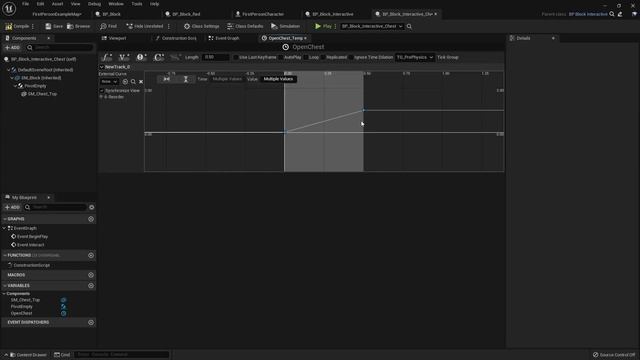Click the green Play button
The height and width of the screenshot is (360, 640).
[323, 26]
